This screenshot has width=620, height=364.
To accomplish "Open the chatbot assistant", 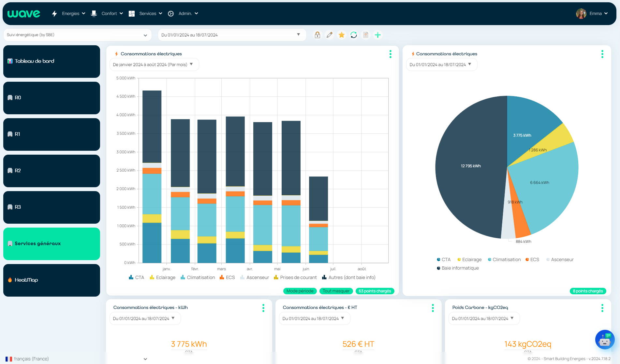I will coord(605,340).
